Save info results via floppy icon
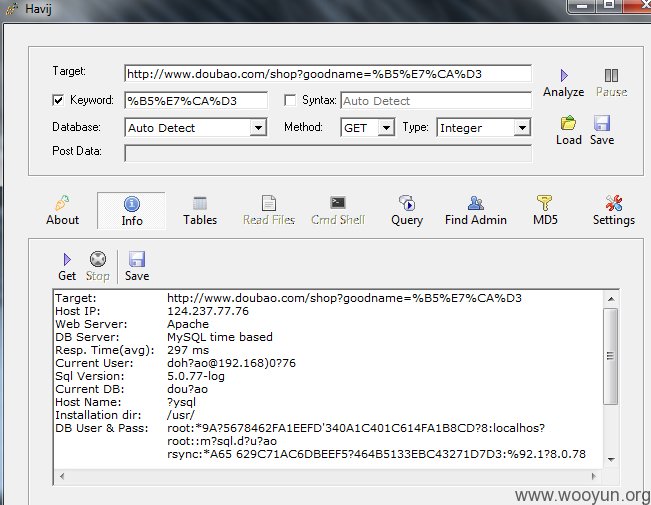Screen dimensions: 651x505 (137, 259)
